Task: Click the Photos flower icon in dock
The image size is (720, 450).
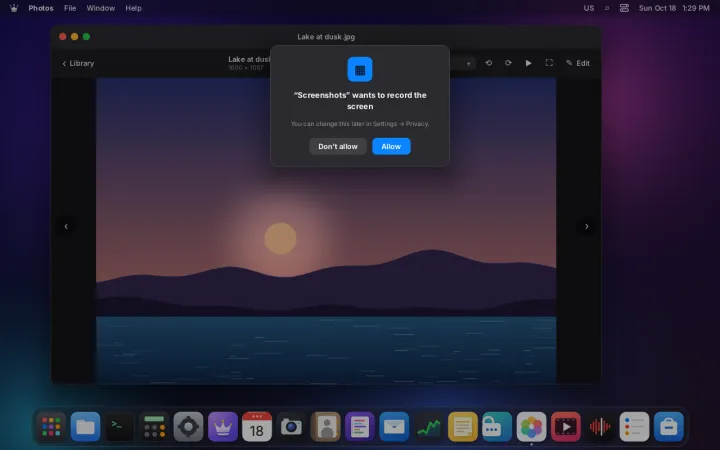Action: [531, 427]
